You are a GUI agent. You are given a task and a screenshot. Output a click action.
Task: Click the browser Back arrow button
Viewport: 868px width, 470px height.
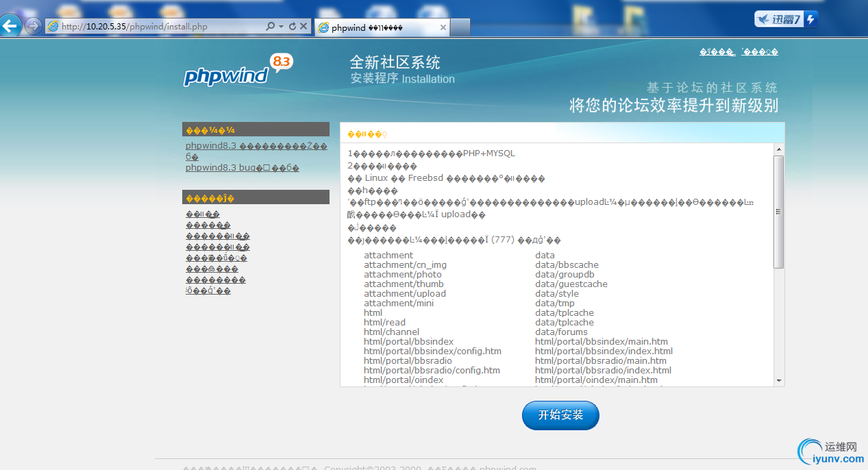[10, 27]
